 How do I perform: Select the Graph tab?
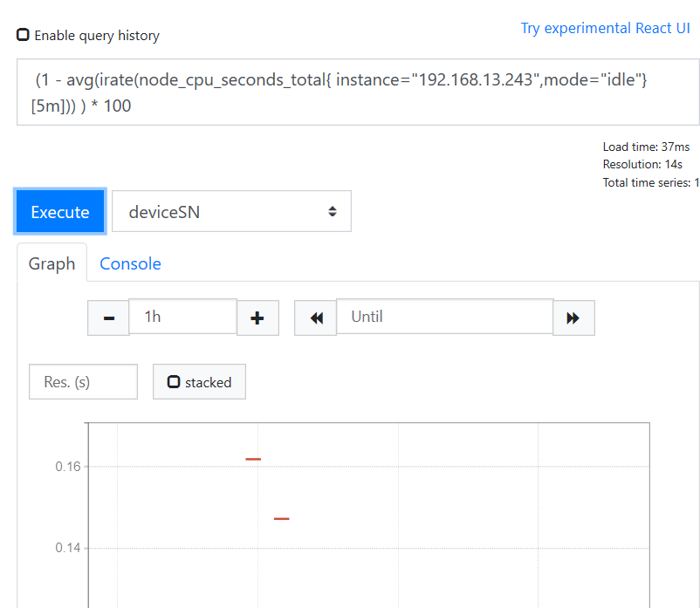51,263
